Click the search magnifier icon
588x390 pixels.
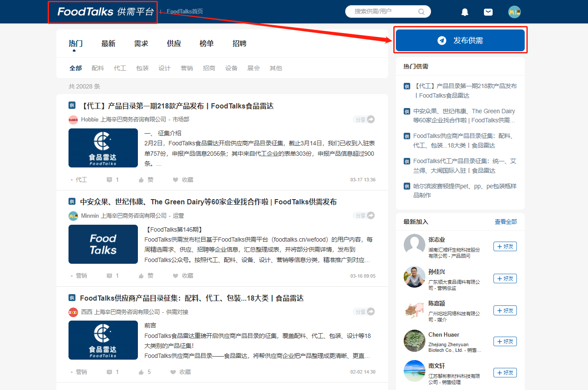(x=421, y=12)
